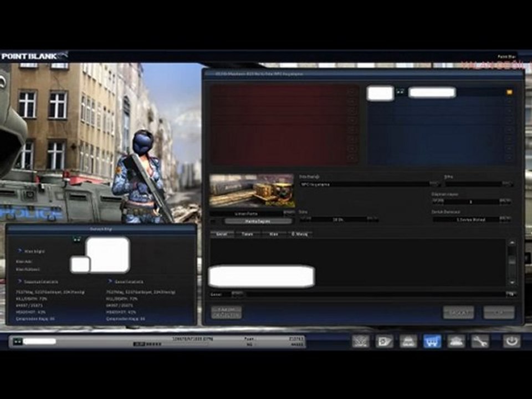Decrease match duration with left arrow

305,219
